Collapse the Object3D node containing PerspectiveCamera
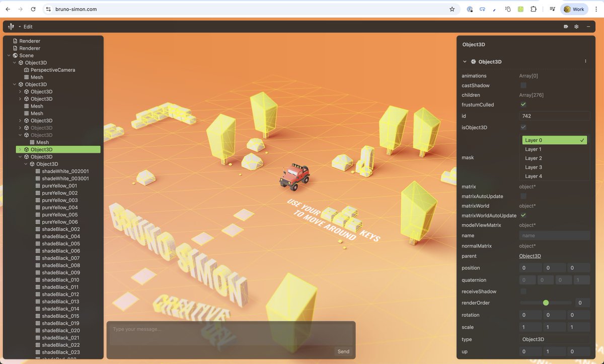 pos(14,63)
